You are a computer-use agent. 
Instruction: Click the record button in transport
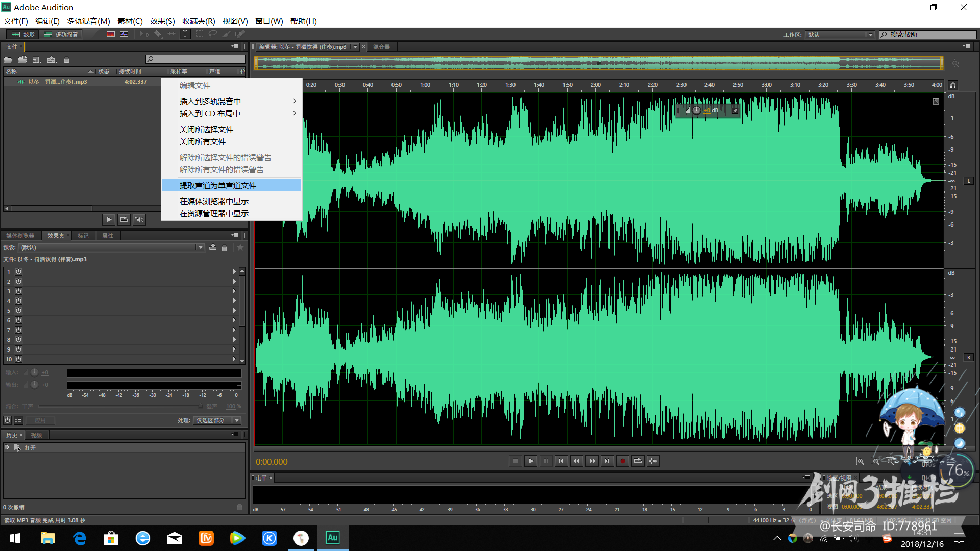tap(622, 461)
